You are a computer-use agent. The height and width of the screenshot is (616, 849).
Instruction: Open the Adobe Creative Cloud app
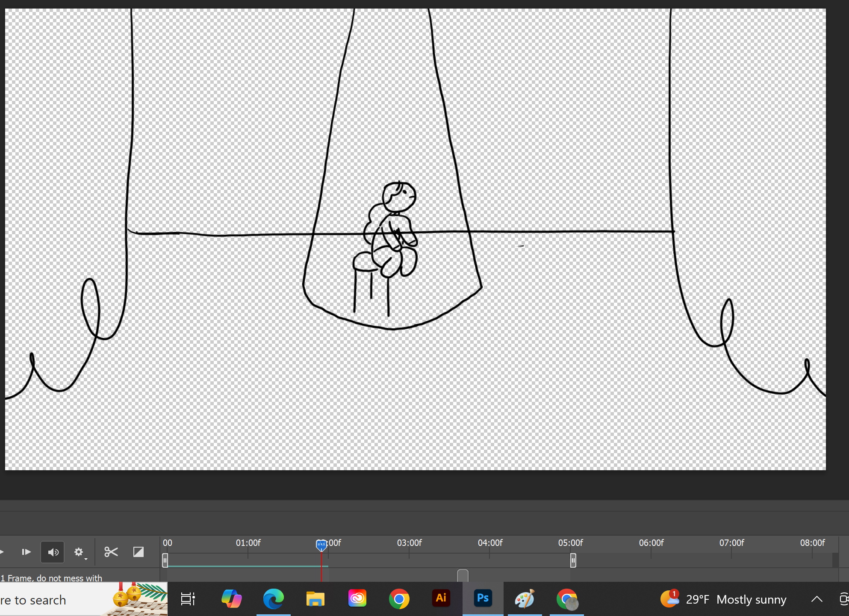coord(357,599)
